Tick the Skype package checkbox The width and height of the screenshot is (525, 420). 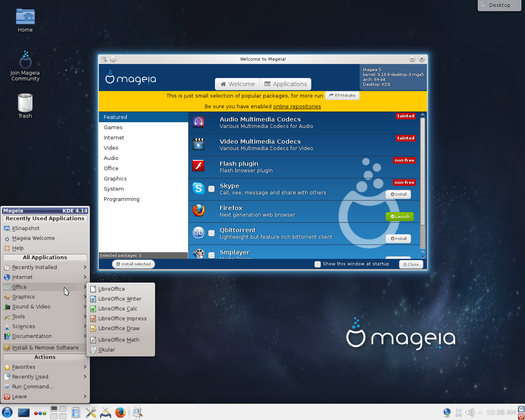click(x=212, y=189)
